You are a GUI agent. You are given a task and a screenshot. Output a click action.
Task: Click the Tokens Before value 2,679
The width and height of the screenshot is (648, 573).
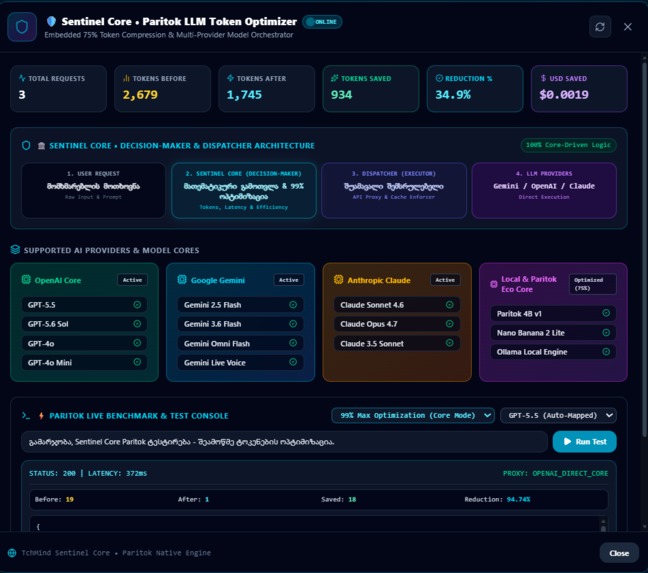[x=140, y=95]
